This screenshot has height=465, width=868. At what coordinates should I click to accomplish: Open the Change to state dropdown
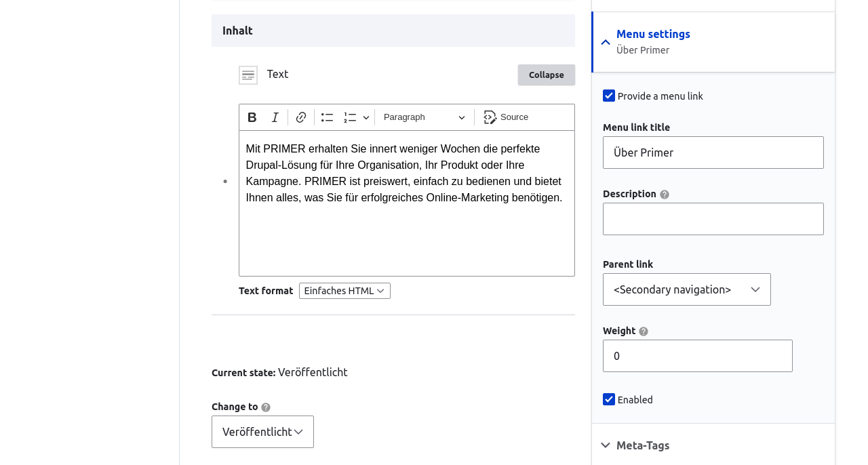pos(262,432)
